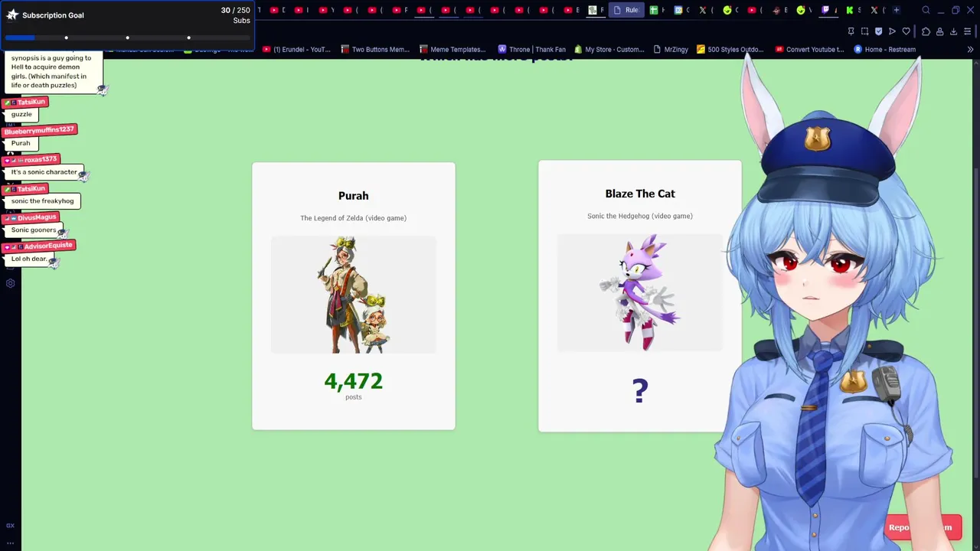Click the 'Lol oh dear.' chat message

tap(29, 259)
